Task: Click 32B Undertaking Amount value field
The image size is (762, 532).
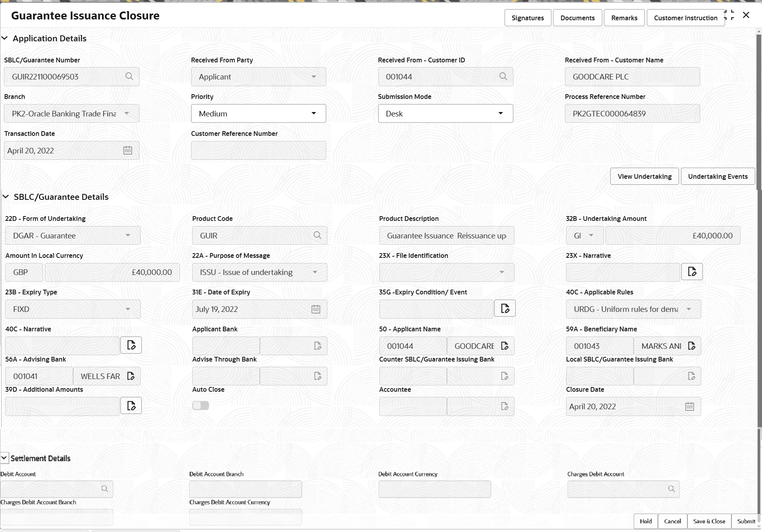Action: (x=673, y=236)
